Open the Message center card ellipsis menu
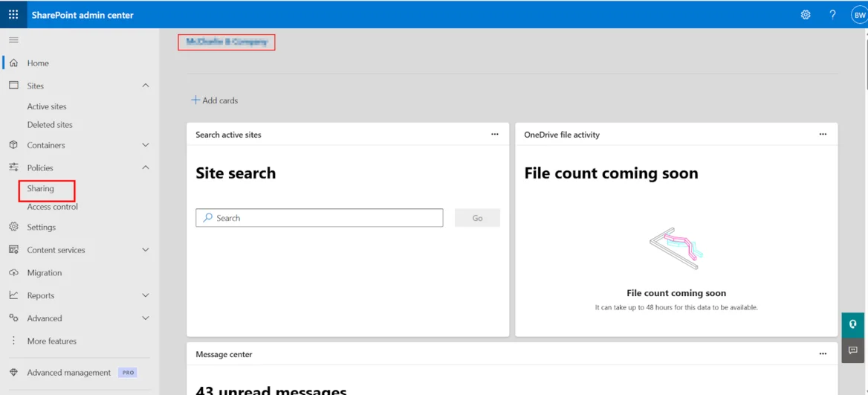This screenshot has height=395, width=868. 823,354
